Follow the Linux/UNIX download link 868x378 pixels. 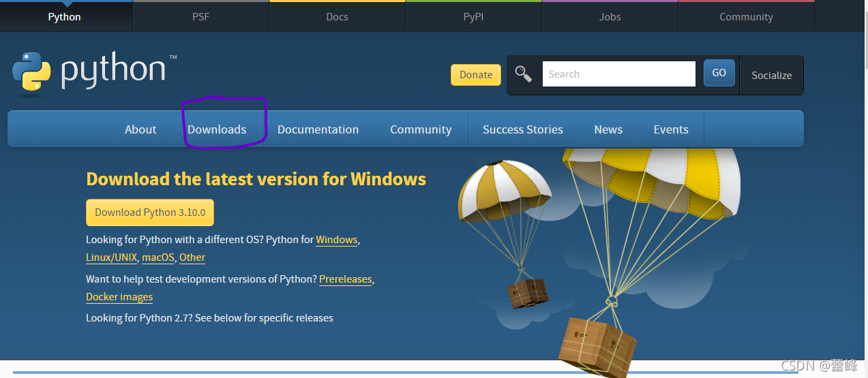[x=113, y=257]
